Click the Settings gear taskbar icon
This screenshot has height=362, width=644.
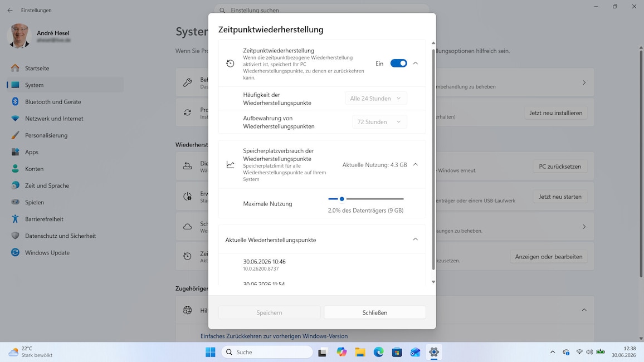coord(434,352)
